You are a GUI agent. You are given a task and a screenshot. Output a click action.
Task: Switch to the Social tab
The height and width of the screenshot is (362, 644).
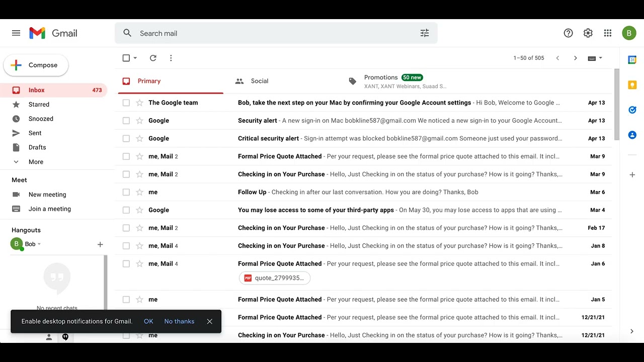(280, 81)
